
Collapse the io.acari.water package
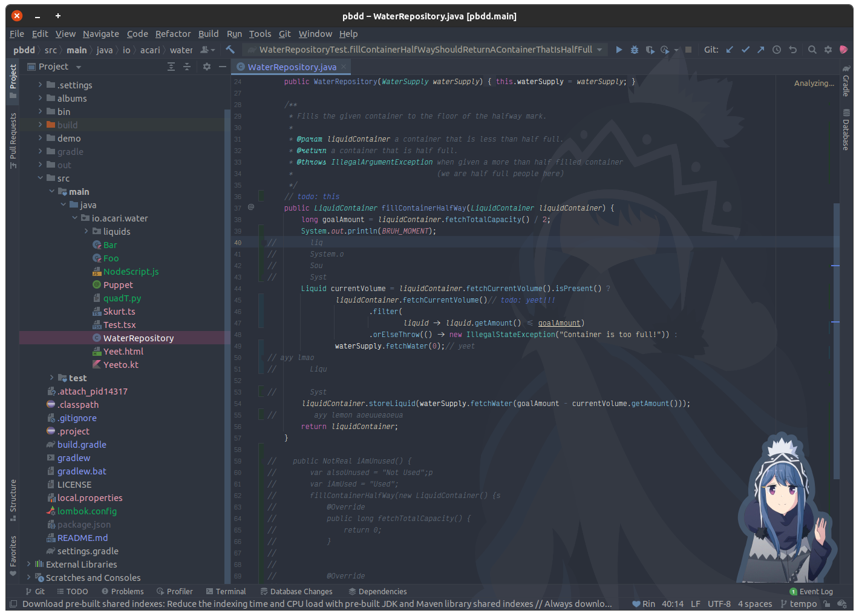[x=74, y=218]
